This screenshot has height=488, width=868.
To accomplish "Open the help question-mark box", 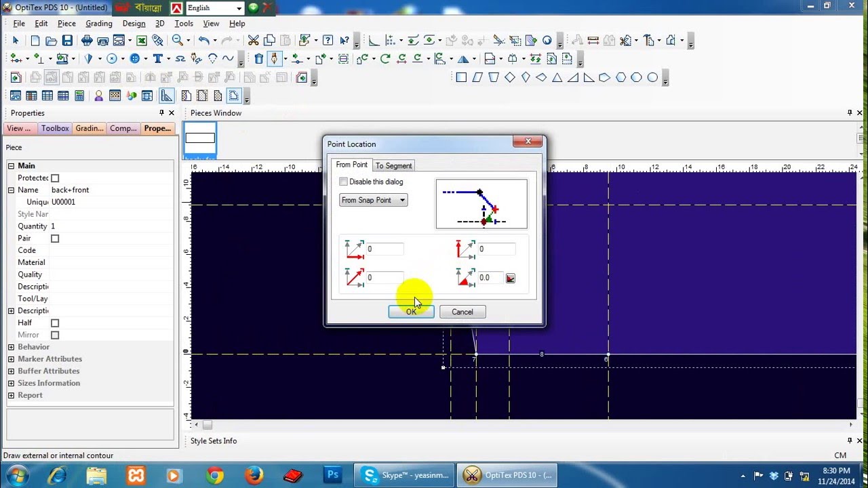I will (328, 41).
